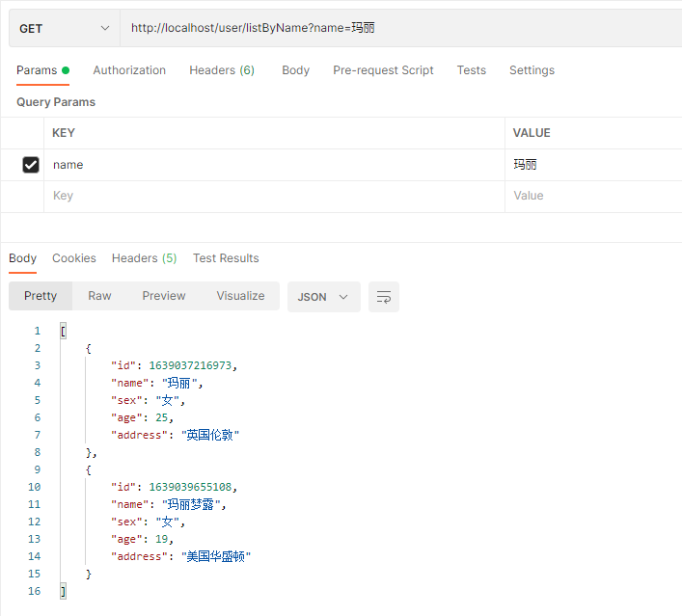This screenshot has width=682, height=616.
Task: Show the response Cookies tab
Action: click(x=74, y=258)
